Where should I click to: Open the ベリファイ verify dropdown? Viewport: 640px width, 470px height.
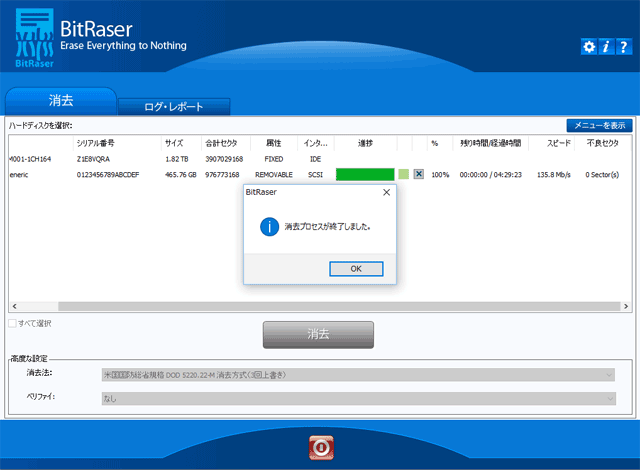click(x=358, y=399)
